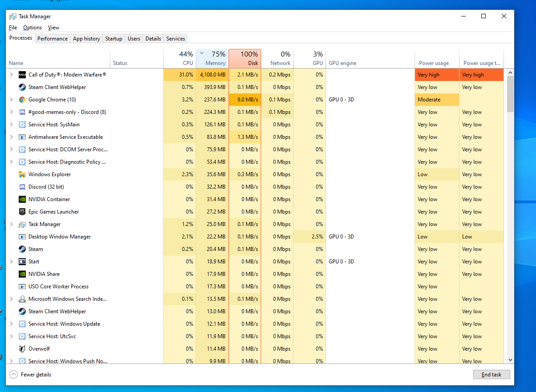Sort by the GPU column header
536x392 pixels.
tap(310, 58)
